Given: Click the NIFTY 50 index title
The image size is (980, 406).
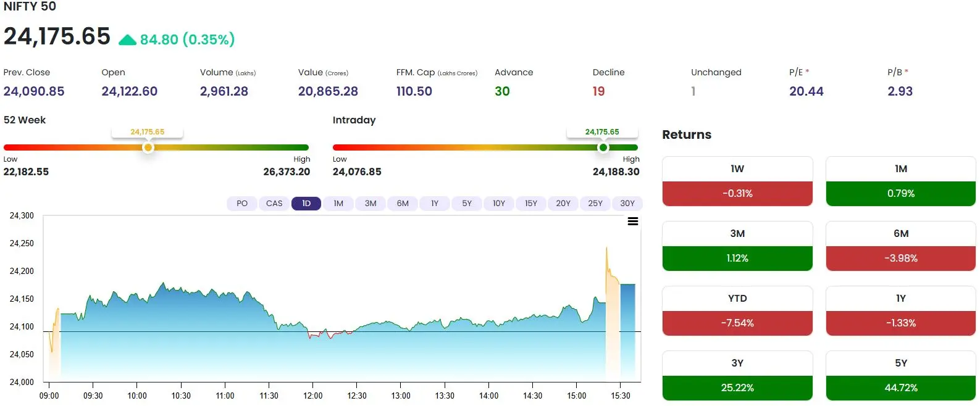Looking at the screenshot, I should pyautogui.click(x=30, y=7).
